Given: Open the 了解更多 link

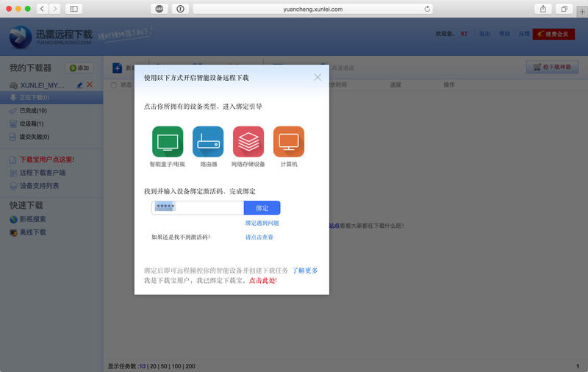Looking at the screenshot, I should point(305,271).
